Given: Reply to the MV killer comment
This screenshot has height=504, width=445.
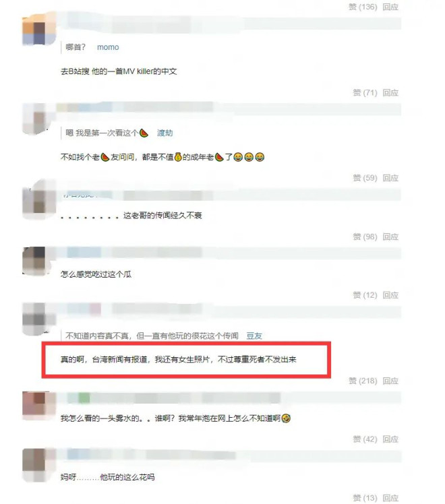Looking at the screenshot, I should click(x=390, y=92).
